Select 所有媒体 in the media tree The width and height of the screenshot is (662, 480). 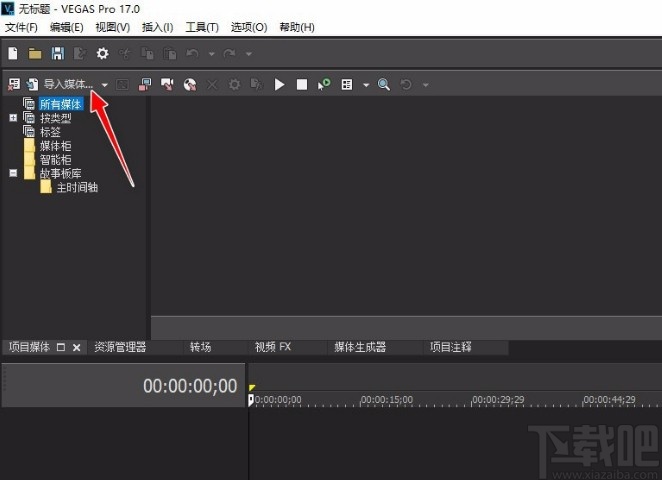[61, 104]
